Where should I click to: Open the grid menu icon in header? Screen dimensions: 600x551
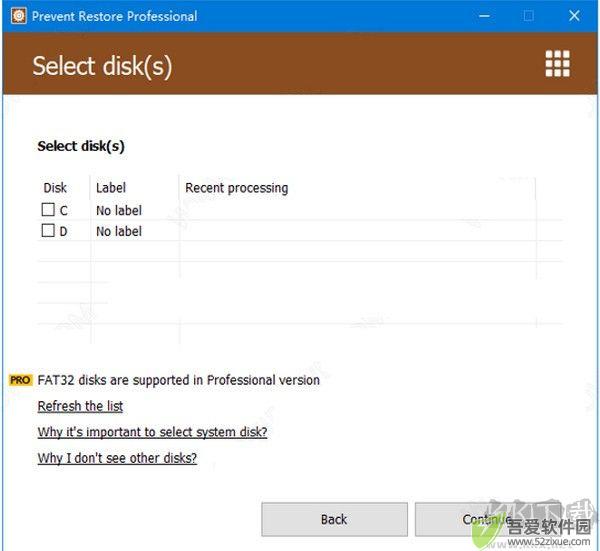[x=557, y=64]
